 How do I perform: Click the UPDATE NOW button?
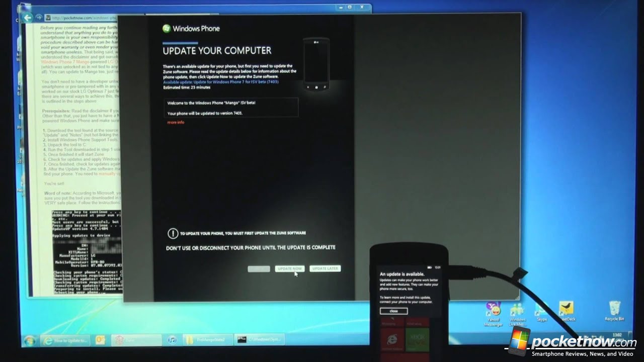coord(289,268)
